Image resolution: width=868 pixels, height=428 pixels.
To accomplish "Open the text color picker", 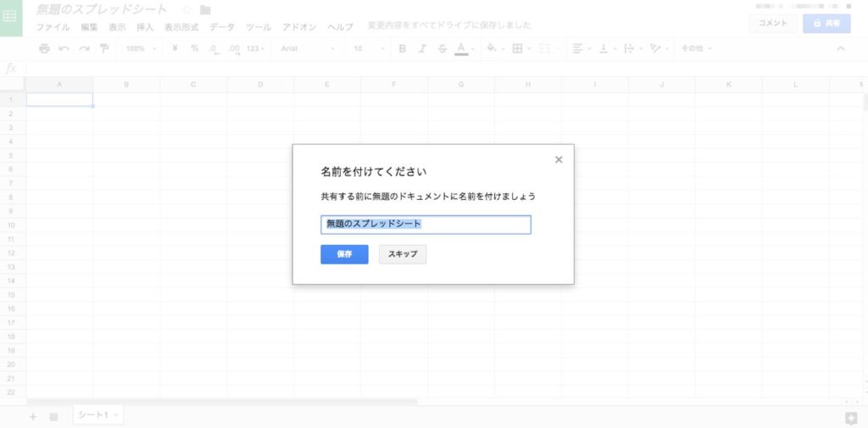I will pos(461,48).
